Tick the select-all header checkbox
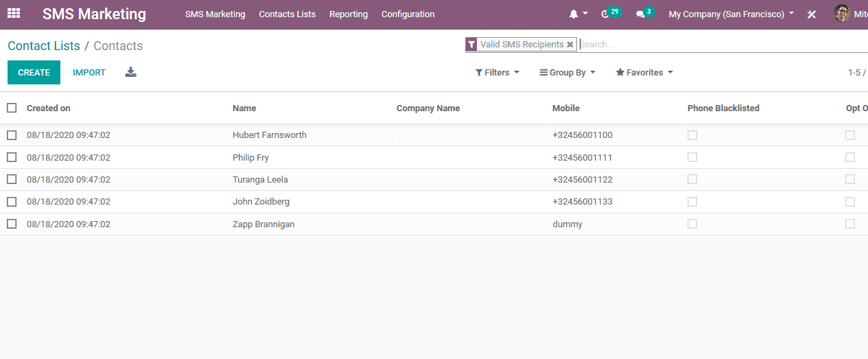The image size is (868, 359). click(12, 108)
